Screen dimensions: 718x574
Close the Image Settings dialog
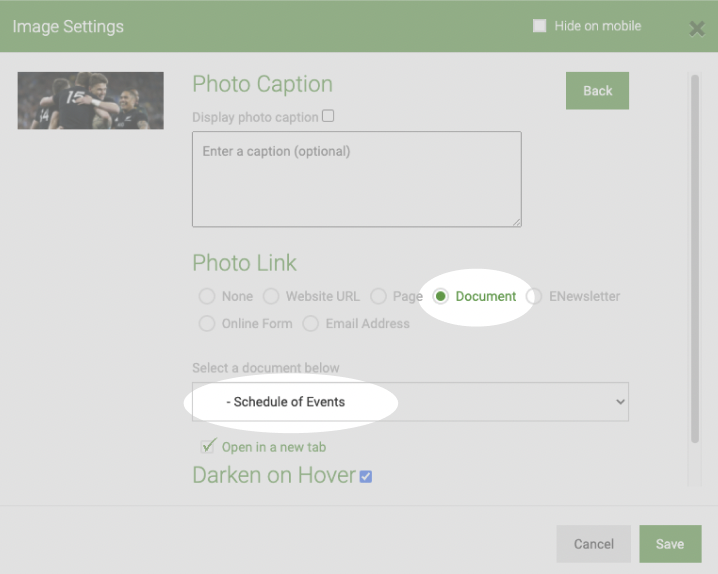tap(696, 28)
